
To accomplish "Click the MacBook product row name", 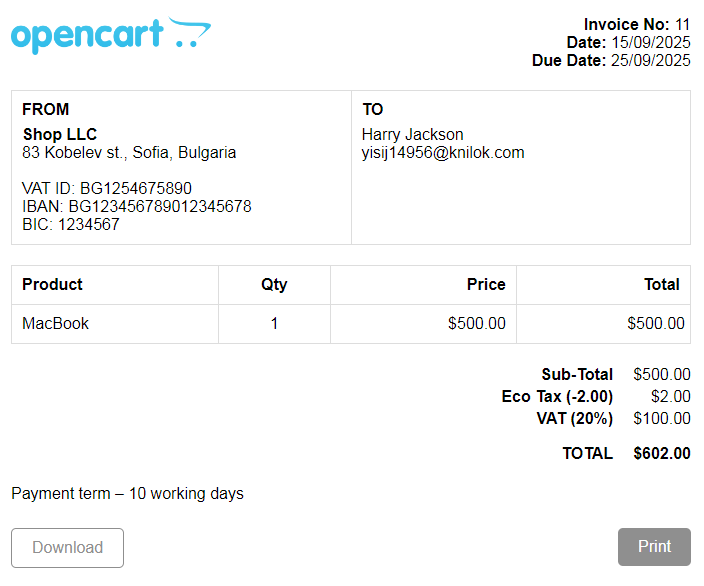I will 55,323.
